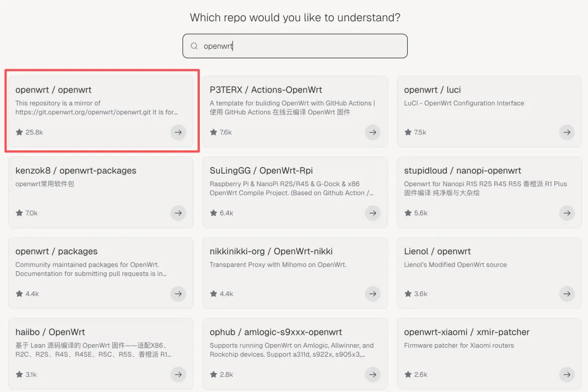
Task: Select the stupidloud / nanopi-openwrt repo title
Action: point(462,170)
